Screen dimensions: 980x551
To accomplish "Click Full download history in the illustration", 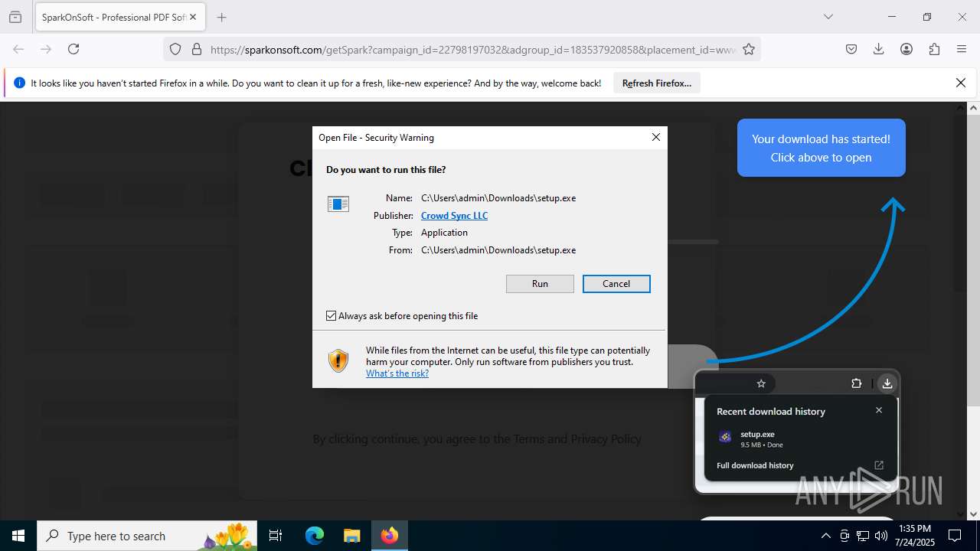I will [755, 465].
